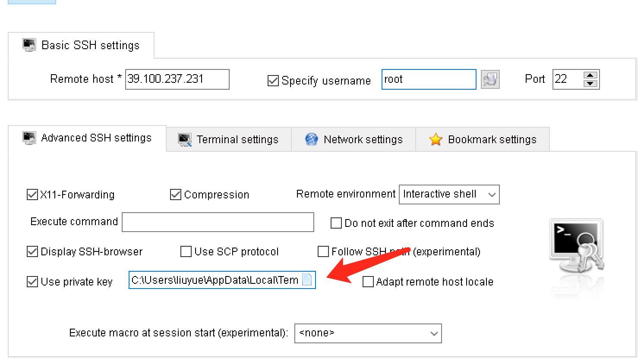
Task: Open the Remote environment dropdown
Action: pos(449,195)
